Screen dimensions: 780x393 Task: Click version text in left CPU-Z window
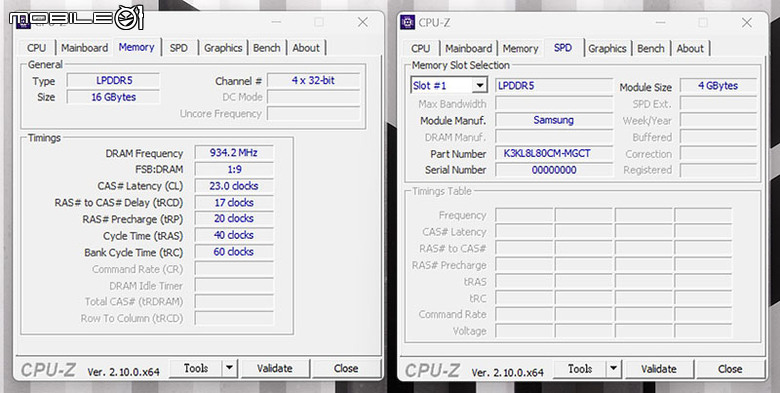tap(123, 372)
